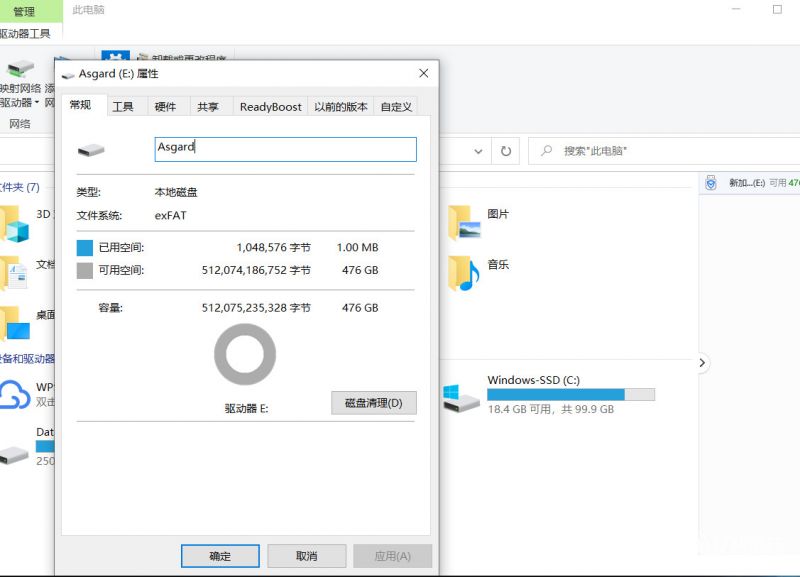This screenshot has height=577, width=800.
Task: Click the 驱动器 E: label
Action: pyautogui.click(x=246, y=409)
